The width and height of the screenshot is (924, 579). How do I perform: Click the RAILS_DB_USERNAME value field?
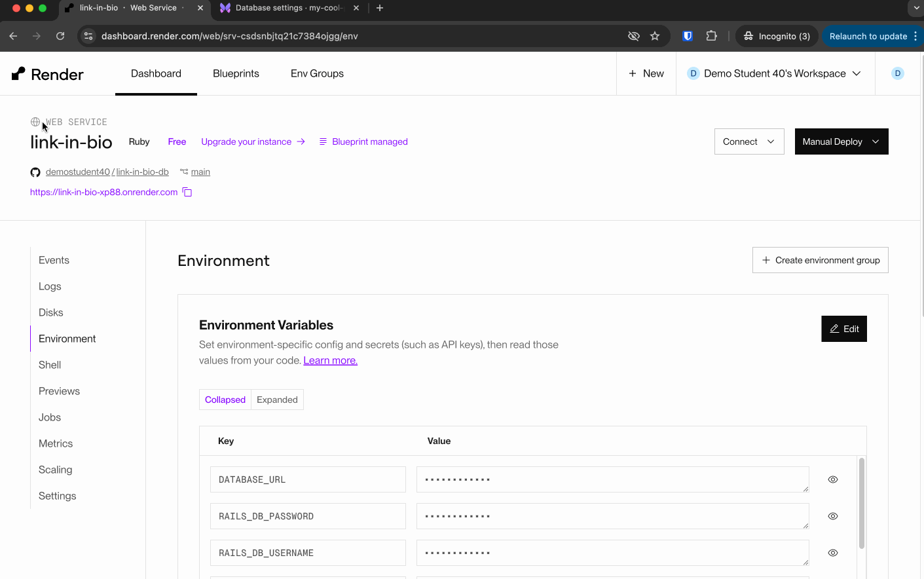[x=613, y=553]
